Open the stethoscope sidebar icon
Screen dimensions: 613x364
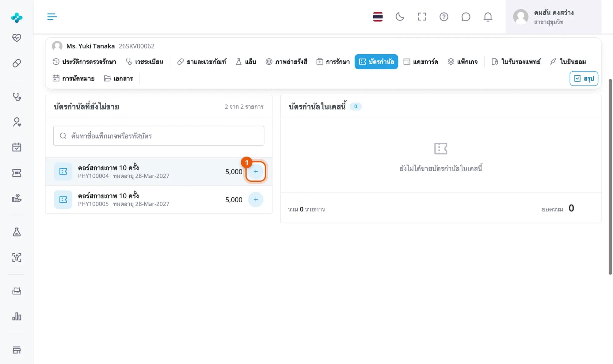[x=17, y=97]
